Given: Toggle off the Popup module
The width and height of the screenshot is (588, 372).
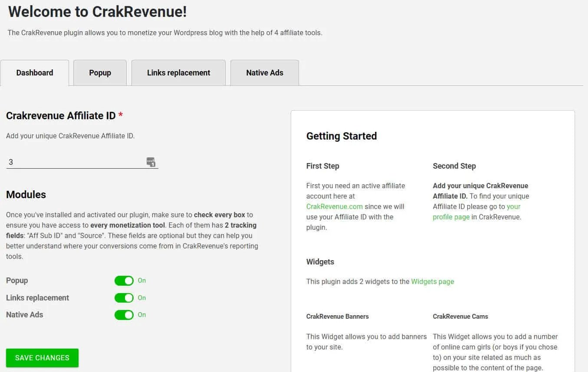Looking at the screenshot, I should 124,281.
